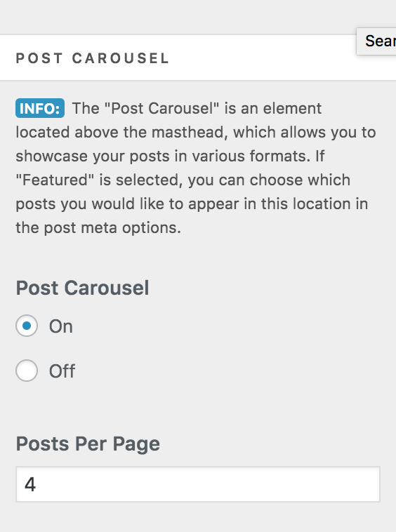This screenshot has height=532, width=396.
Task: Select the On radio button for Post Carousel
Action: [x=27, y=326]
